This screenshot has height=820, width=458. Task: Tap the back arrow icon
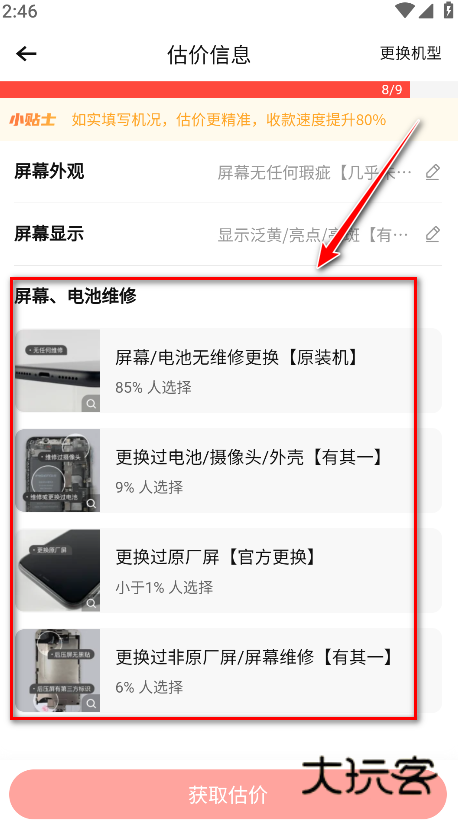tap(26, 53)
